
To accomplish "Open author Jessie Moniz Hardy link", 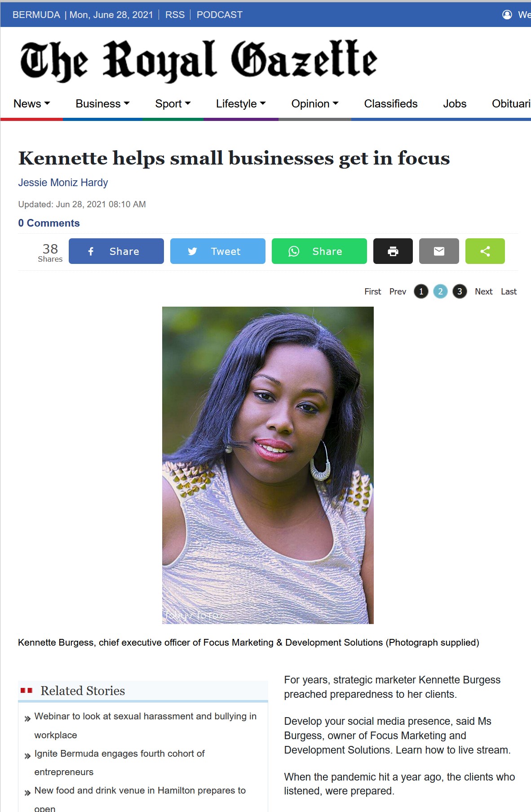I will click(x=63, y=183).
